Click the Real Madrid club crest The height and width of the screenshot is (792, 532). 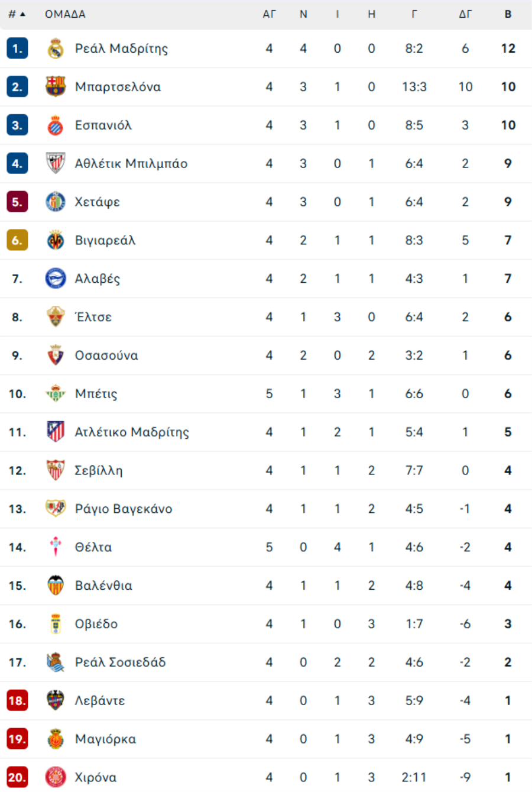click(x=56, y=49)
